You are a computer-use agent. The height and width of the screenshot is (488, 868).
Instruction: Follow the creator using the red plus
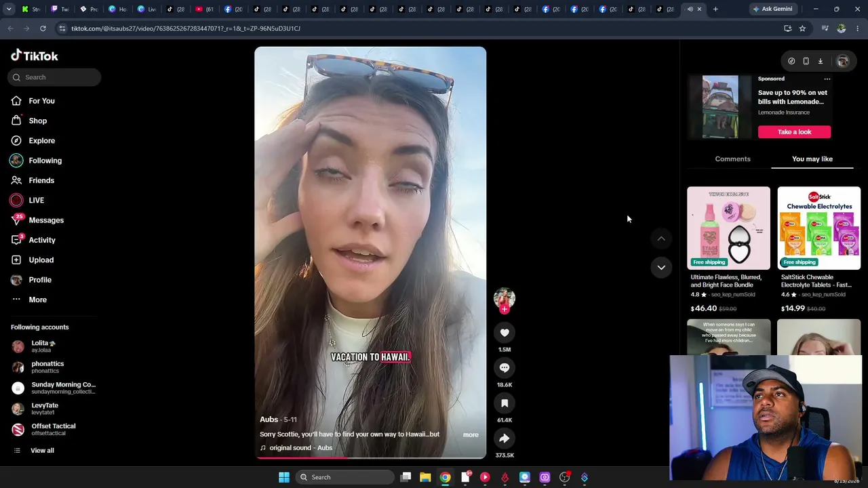[x=505, y=309]
